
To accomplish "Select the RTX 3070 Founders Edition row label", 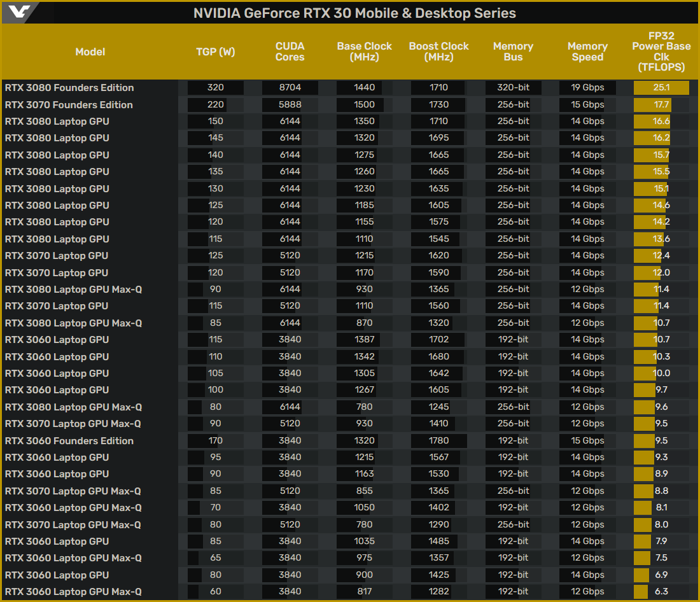I will point(69,105).
